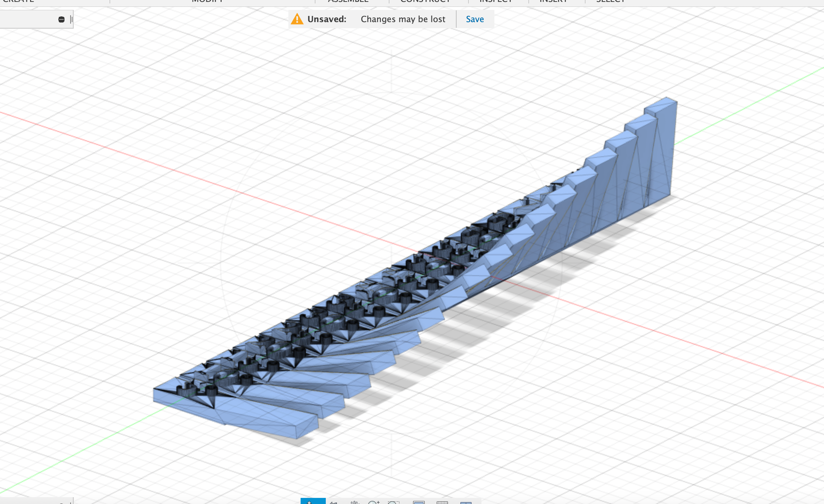
Task: Click the Fit view icon
Action: pos(394,501)
